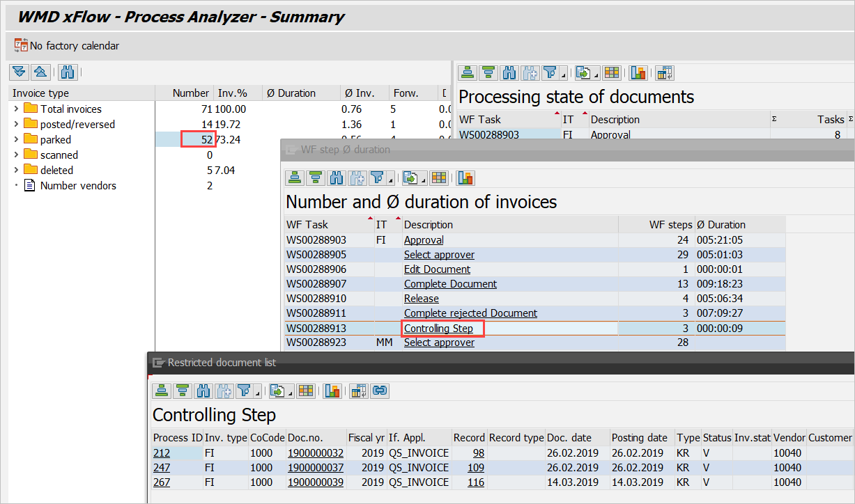The height and width of the screenshot is (504, 855).
Task: Expand the Total invoices tree node
Action: click(x=16, y=109)
